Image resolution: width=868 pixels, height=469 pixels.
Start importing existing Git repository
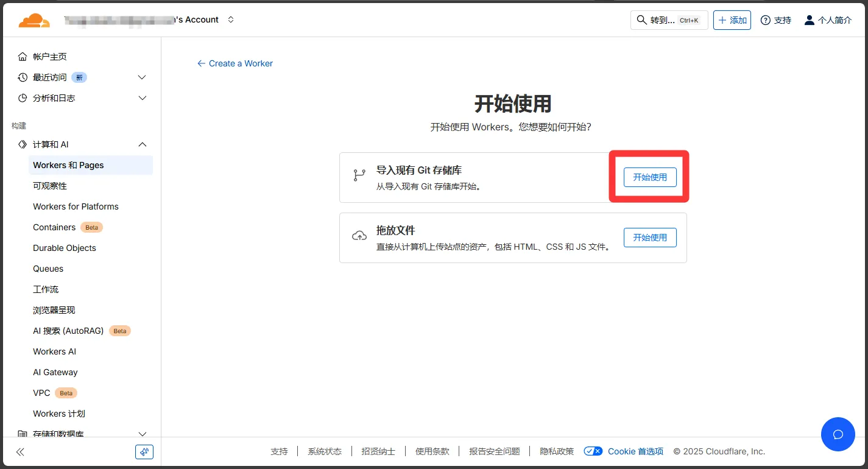pos(650,177)
